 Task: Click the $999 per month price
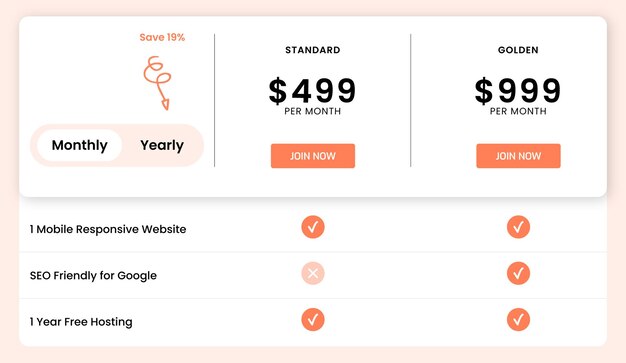pos(518,96)
